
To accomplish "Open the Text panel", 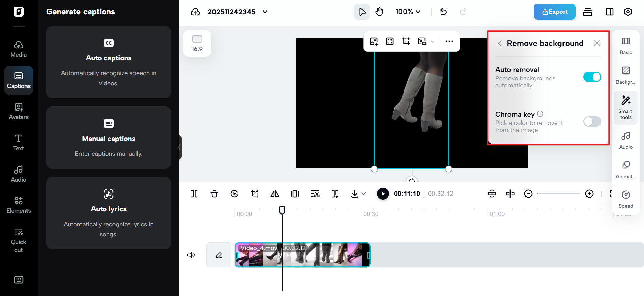I will click(x=19, y=143).
